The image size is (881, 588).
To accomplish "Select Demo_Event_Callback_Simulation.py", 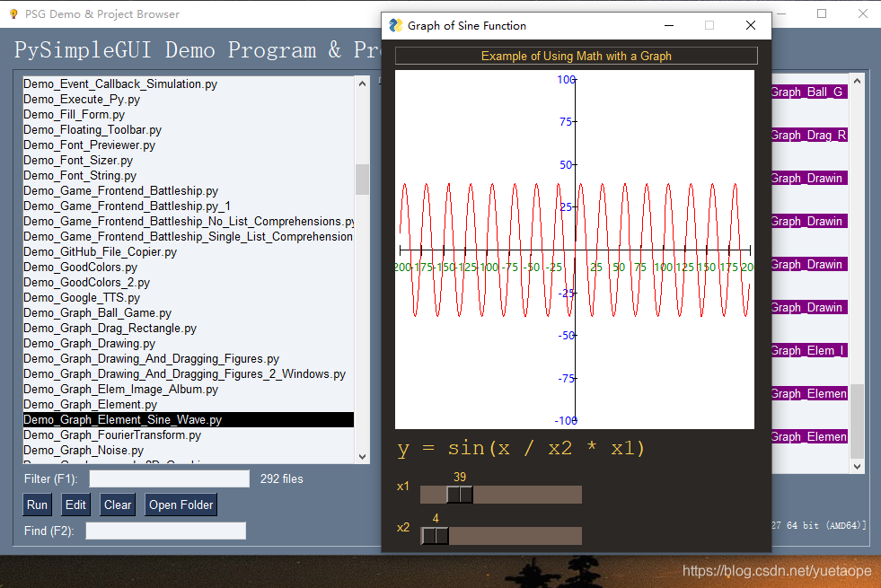I will [189, 83].
